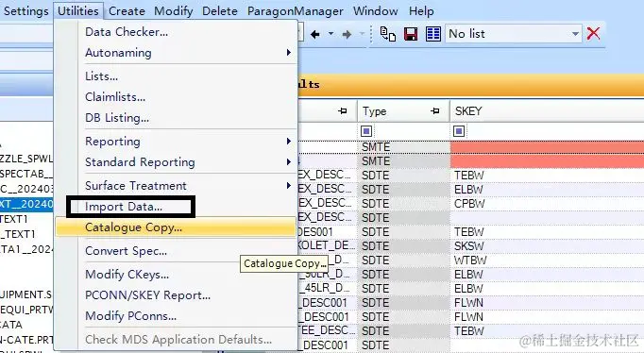
Task: Select the UIPMENT.S tree item
Action: tap(26, 294)
